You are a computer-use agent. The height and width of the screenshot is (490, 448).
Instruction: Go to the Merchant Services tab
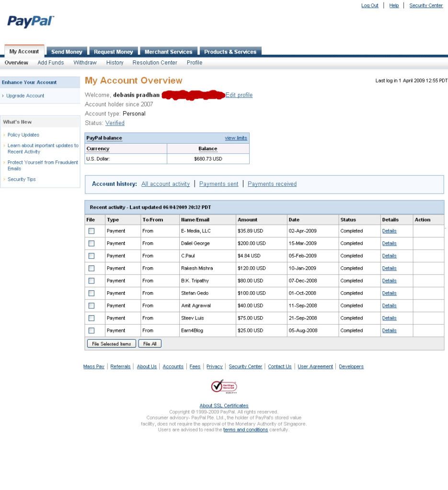pyautogui.click(x=169, y=52)
